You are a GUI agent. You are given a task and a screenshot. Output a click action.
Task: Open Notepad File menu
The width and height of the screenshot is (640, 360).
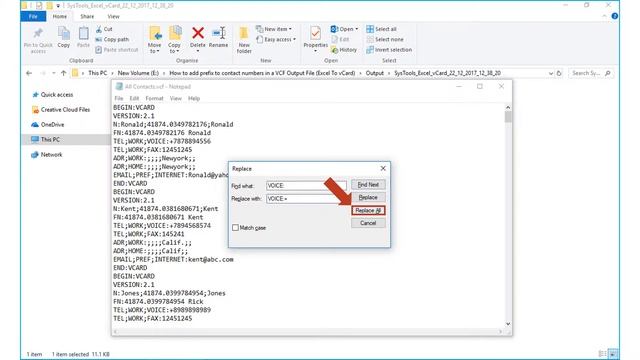(x=119, y=98)
